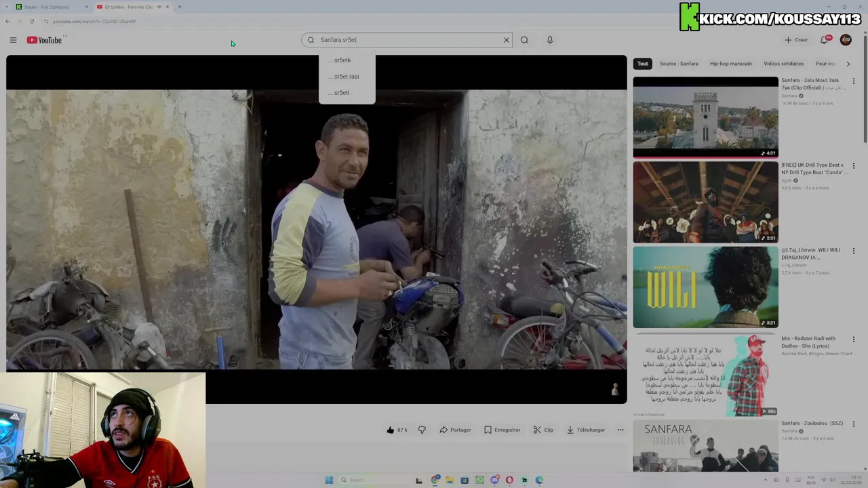The width and height of the screenshot is (868, 488).
Task: Open the notifications bell
Action: (825, 40)
